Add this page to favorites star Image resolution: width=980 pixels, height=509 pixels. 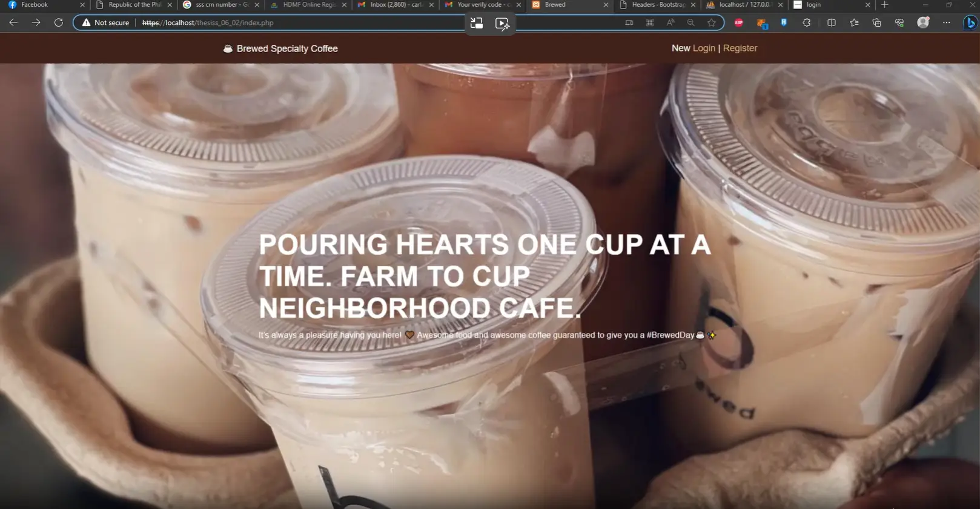tap(712, 22)
